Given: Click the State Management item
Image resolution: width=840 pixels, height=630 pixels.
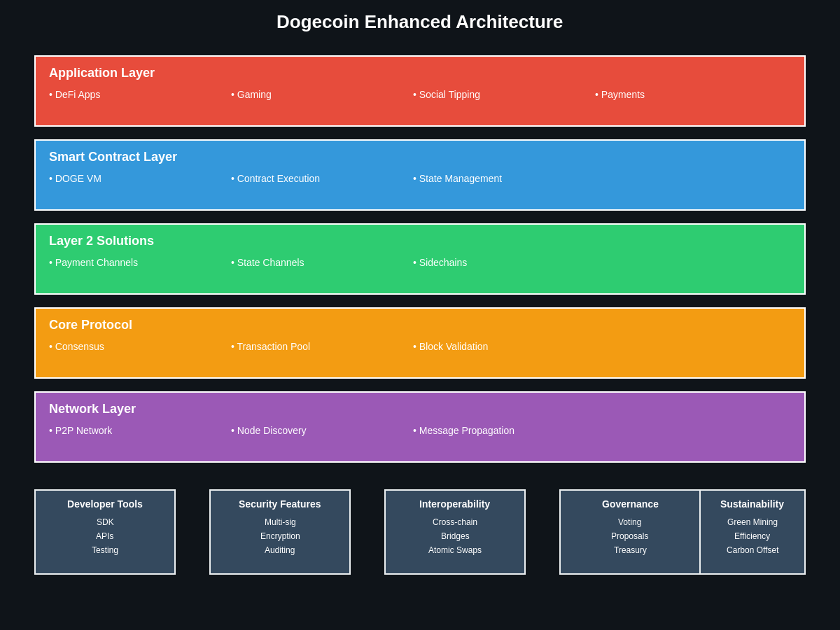Looking at the screenshot, I should [457, 178].
